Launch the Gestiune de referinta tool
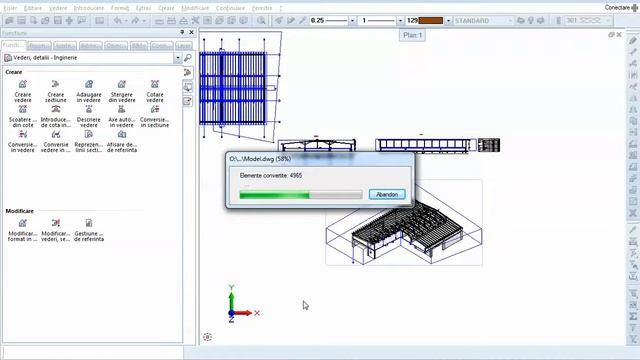 click(x=89, y=230)
